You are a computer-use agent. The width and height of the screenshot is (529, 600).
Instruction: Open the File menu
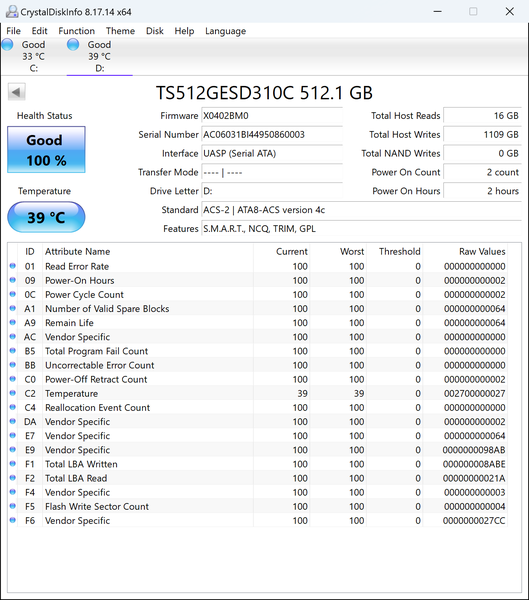pyautogui.click(x=13, y=31)
